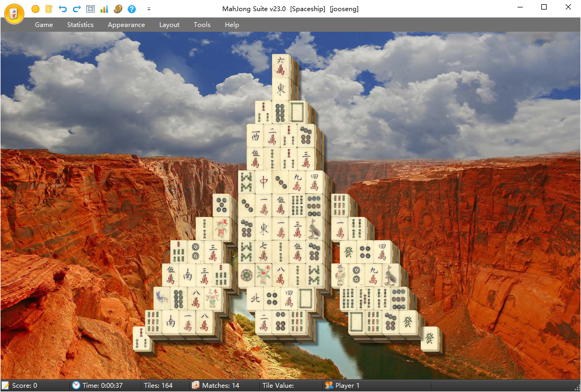Viewport: 581px width, 392px height.
Task: Click the clock icon beside Time
Action: [76, 385]
